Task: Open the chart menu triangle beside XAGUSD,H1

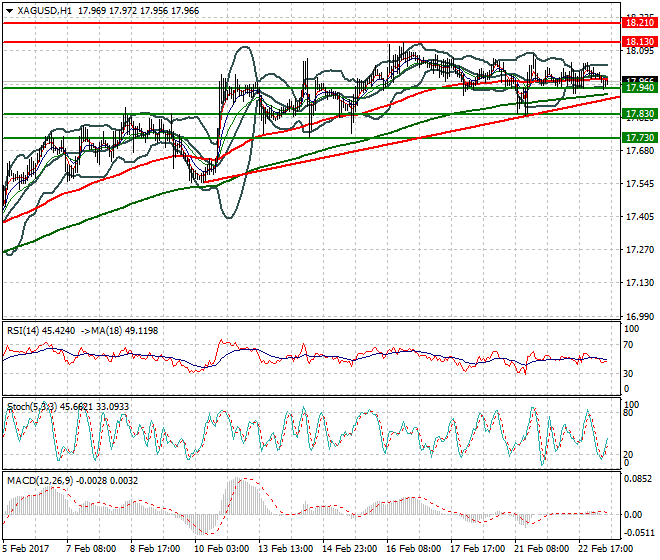Action: tap(9, 11)
